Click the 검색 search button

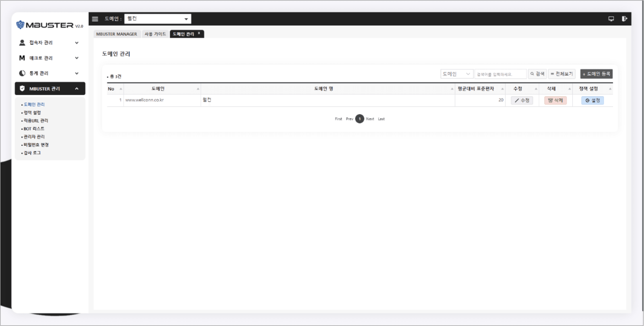537,74
